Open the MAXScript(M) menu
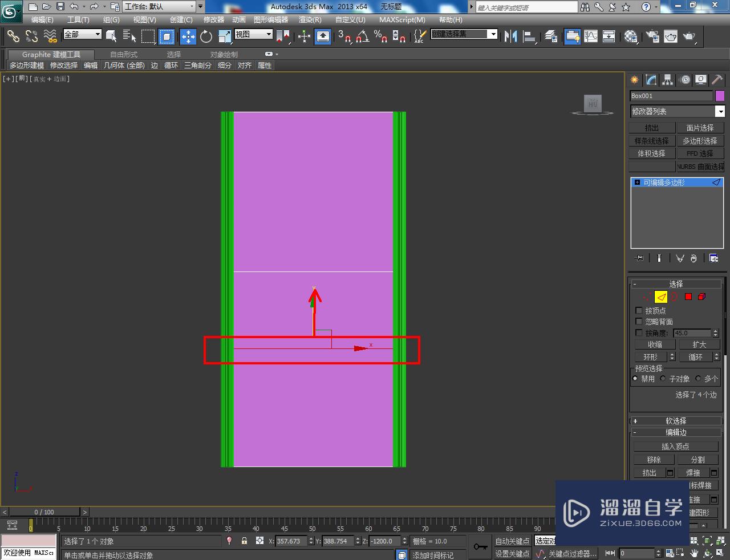 click(x=402, y=19)
